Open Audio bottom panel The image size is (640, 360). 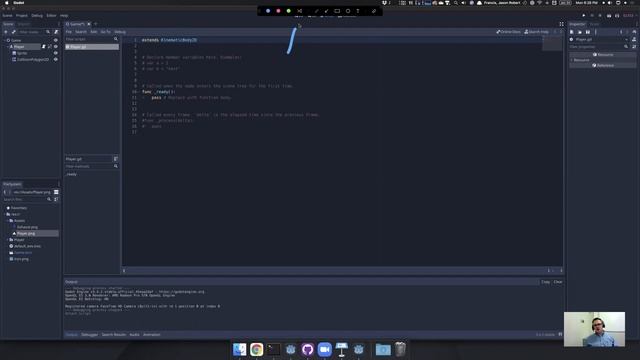(134, 335)
